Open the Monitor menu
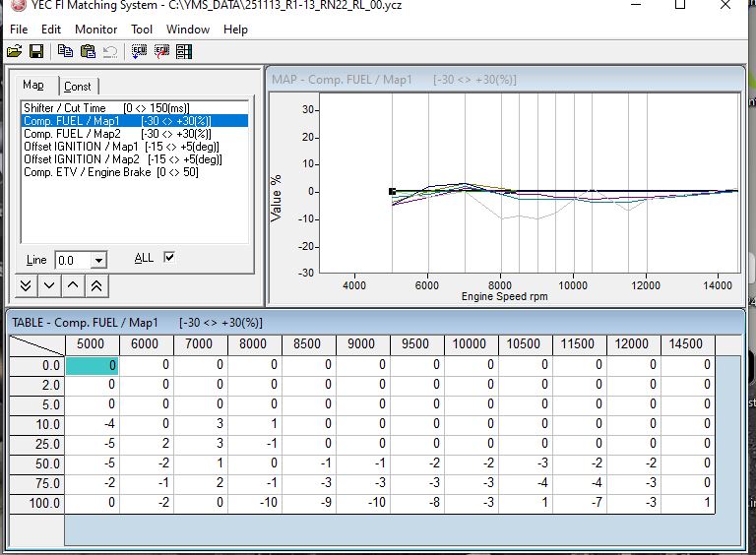Screen dimensions: 756x555 click(95, 30)
